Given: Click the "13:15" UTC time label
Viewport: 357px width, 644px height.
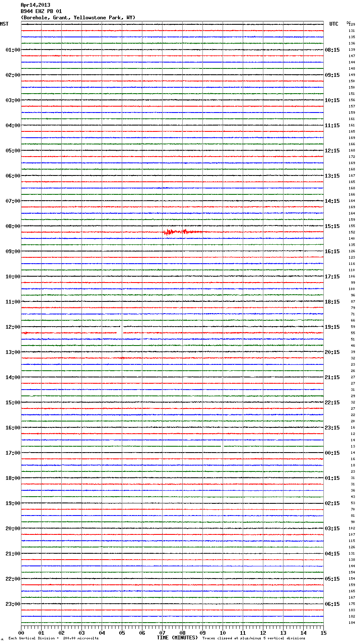Looking at the screenshot, I should coord(332,176).
